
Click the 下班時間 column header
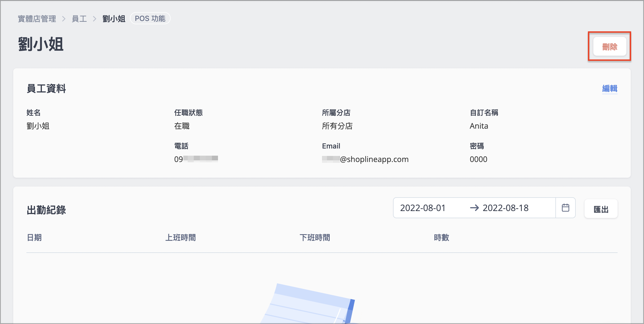315,237
